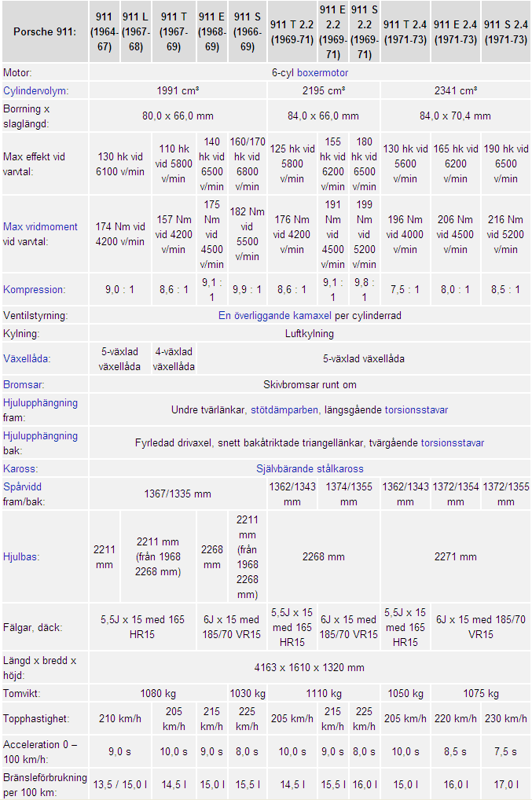The width and height of the screenshot is (532, 800).
Task: Follow the Kaross row label link
Action: pyautogui.click(x=20, y=469)
